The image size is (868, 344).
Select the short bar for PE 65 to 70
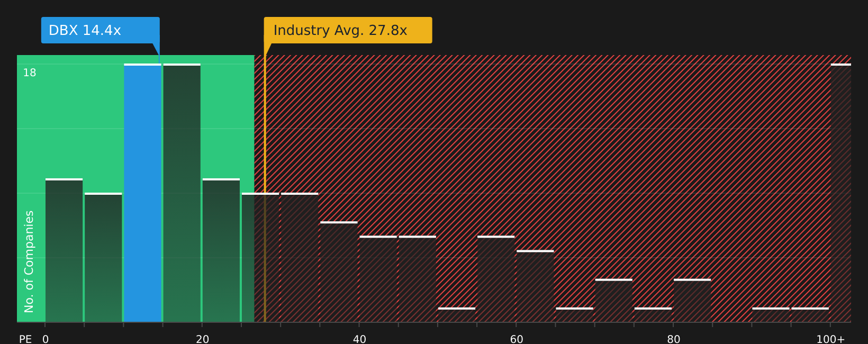pyautogui.click(x=574, y=315)
